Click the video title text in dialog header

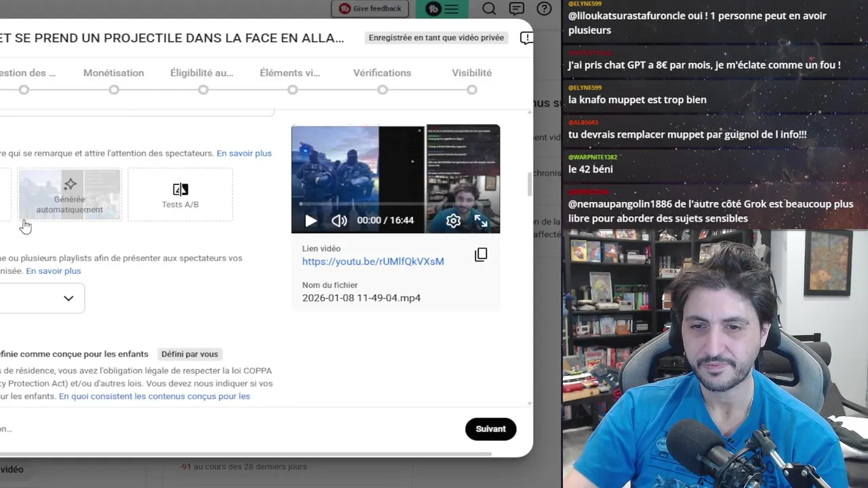click(172, 38)
